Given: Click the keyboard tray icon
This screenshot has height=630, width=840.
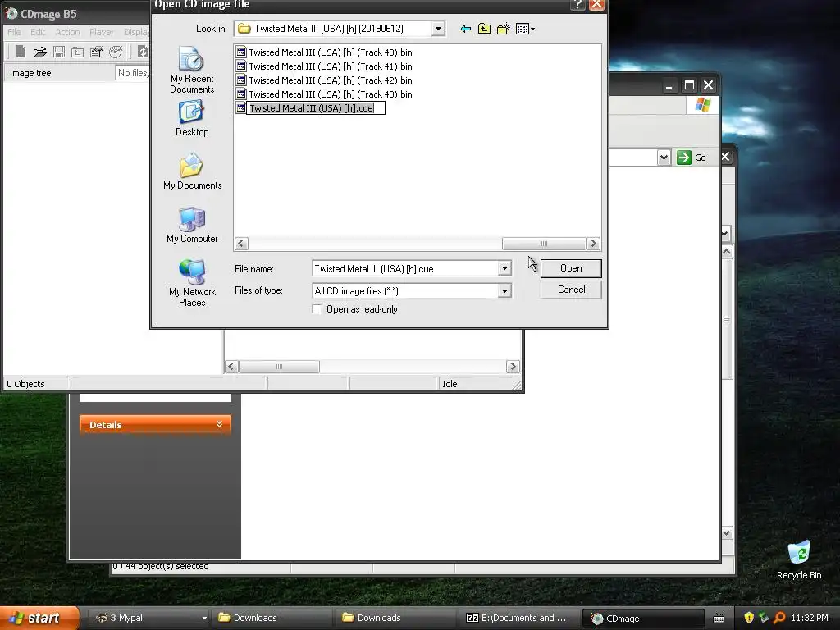Looking at the screenshot, I should 719,619.
